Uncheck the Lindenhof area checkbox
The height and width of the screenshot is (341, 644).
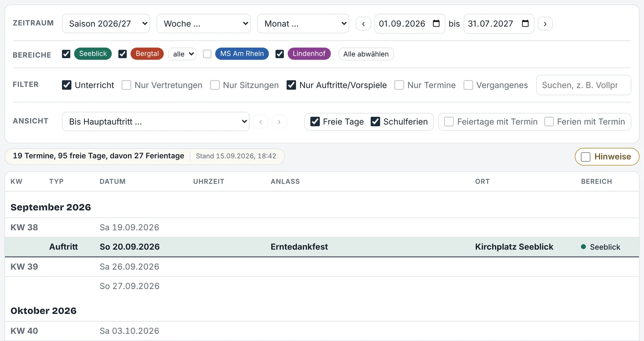coord(280,54)
